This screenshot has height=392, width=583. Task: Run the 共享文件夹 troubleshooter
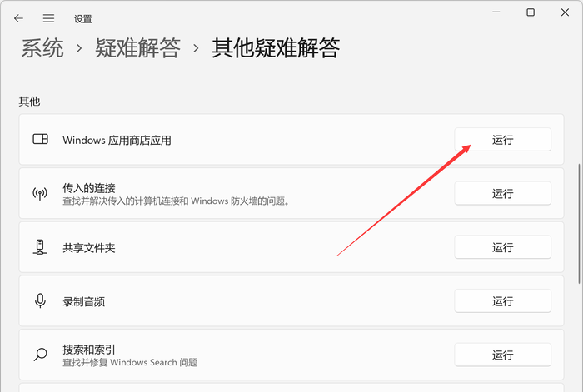502,247
